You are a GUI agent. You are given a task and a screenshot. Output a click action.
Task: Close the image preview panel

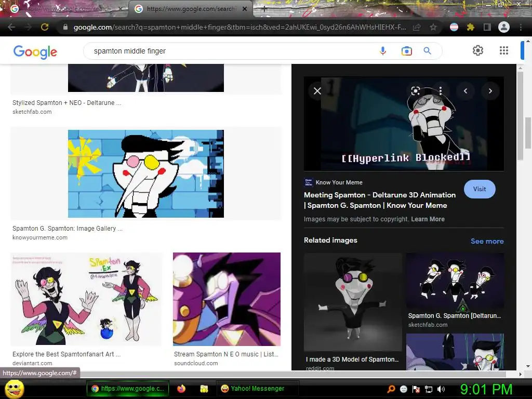click(317, 91)
